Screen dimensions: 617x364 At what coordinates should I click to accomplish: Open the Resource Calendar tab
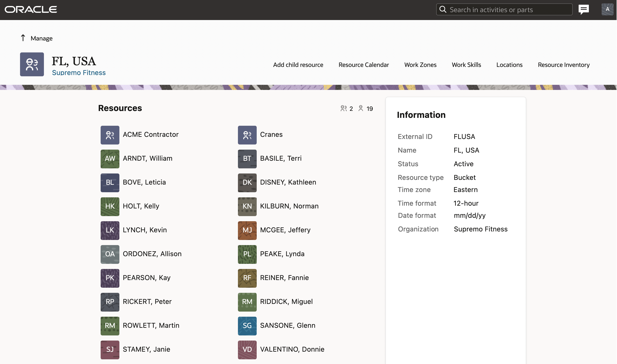[x=364, y=65]
